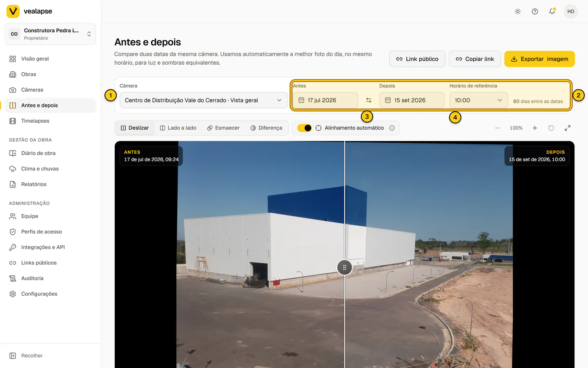588x368 pixels.
Task: Open the Antes date picker
Action: tap(325, 100)
